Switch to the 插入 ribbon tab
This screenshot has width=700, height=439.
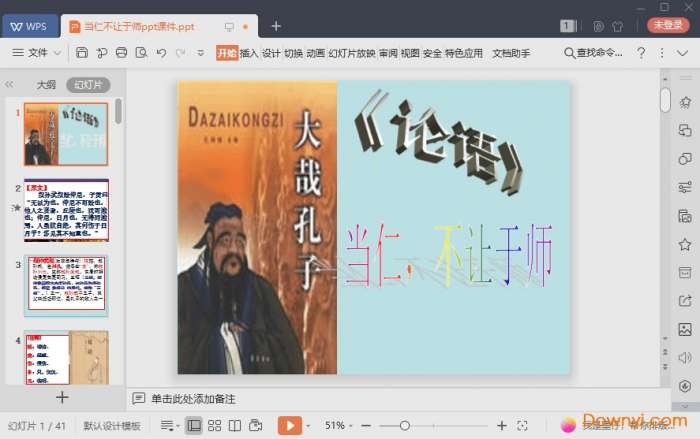249,53
